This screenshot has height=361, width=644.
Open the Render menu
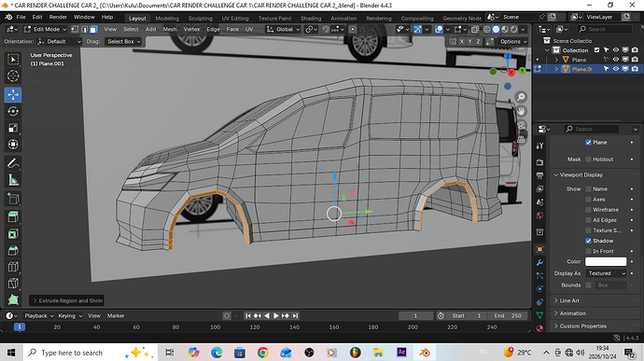coord(58,17)
